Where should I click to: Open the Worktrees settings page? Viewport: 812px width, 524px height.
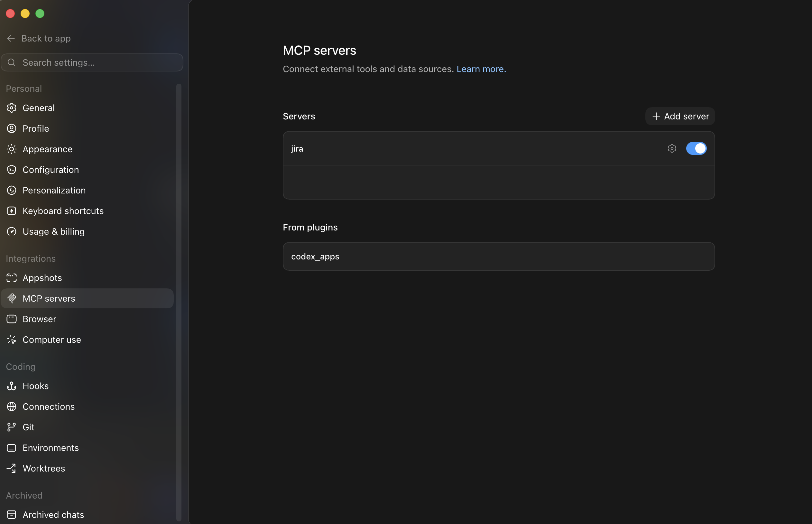point(87,468)
